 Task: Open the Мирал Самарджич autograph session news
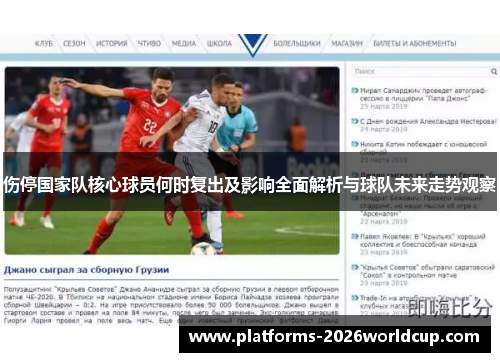[423, 94]
